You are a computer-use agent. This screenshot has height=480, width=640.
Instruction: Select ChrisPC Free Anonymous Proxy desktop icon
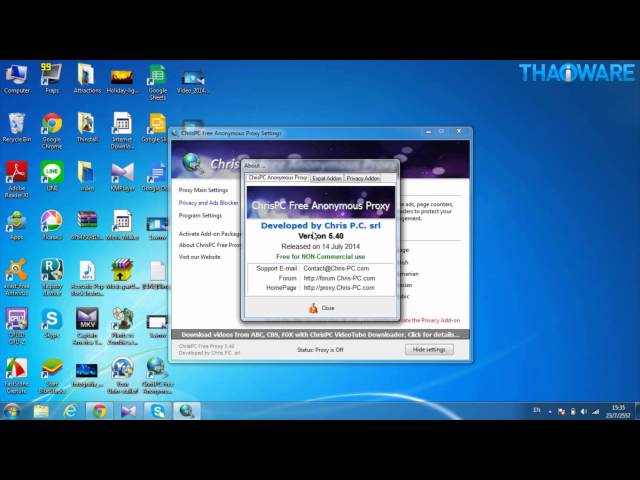point(158,376)
